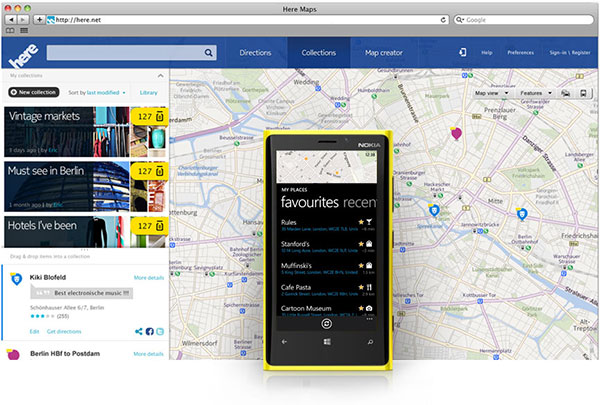The height and width of the screenshot is (405, 600).
Task: Reload the page using the refresh icon
Action: coord(443,20)
